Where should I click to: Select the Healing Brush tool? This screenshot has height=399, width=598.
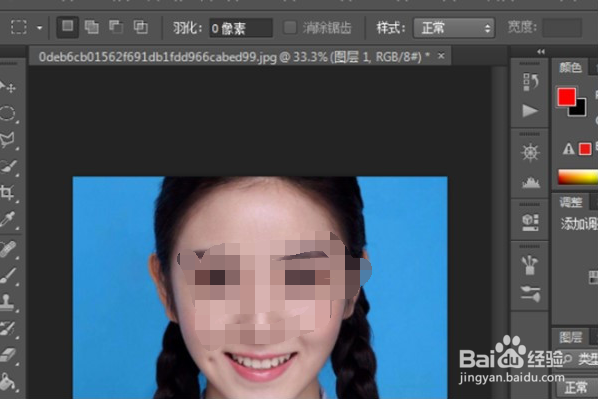pos(8,249)
